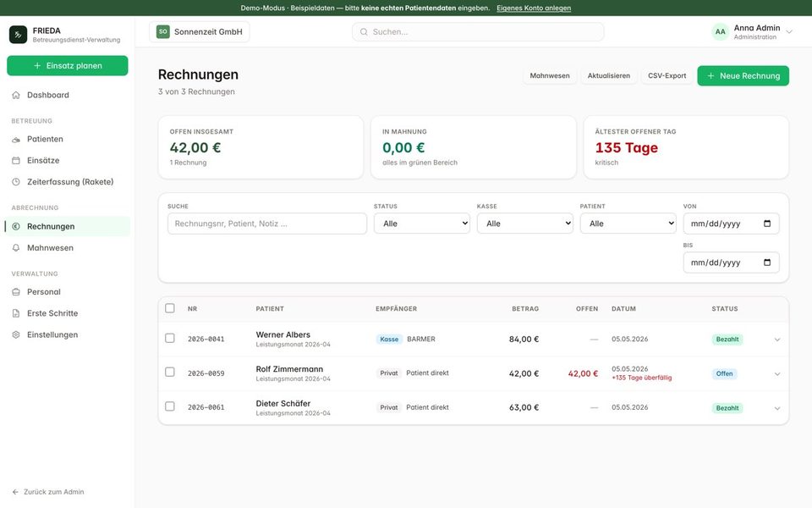Toggle the select-all checkbox in table header
The width and height of the screenshot is (812, 508).
pyautogui.click(x=170, y=308)
